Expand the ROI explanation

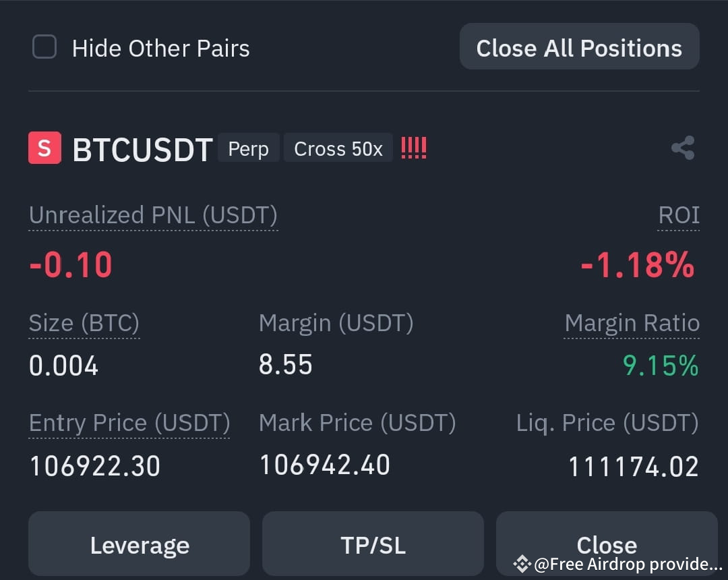point(679,215)
